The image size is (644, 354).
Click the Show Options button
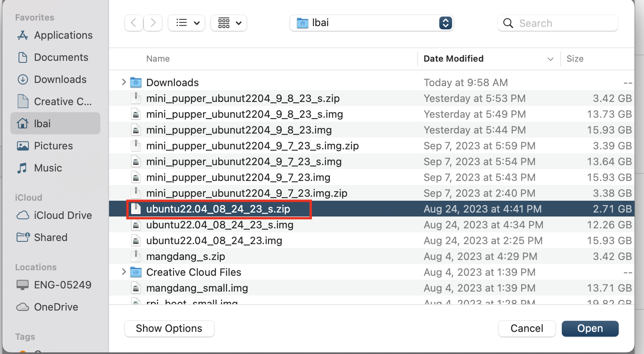point(169,328)
